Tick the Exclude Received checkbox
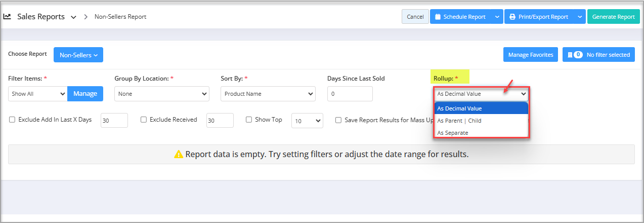Image resolution: width=644 pixels, height=223 pixels. click(144, 120)
